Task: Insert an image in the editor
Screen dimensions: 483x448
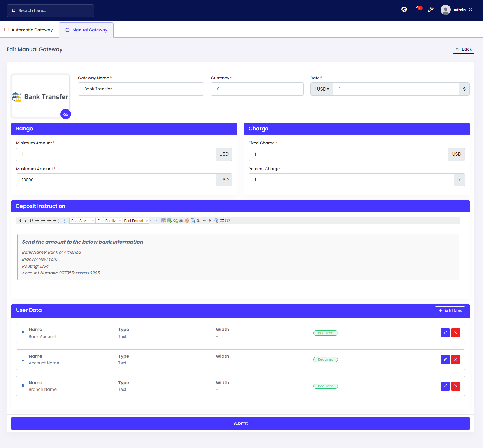Action: coord(164,221)
